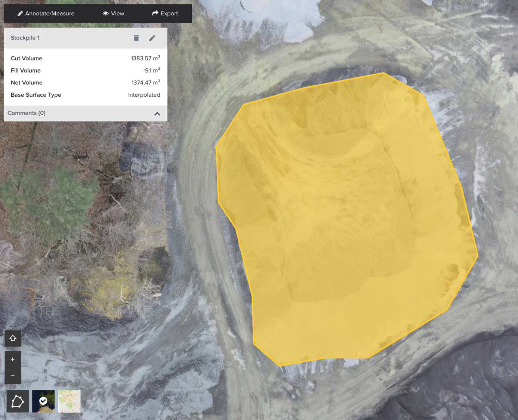Click the Stockpile 1 title

click(25, 38)
